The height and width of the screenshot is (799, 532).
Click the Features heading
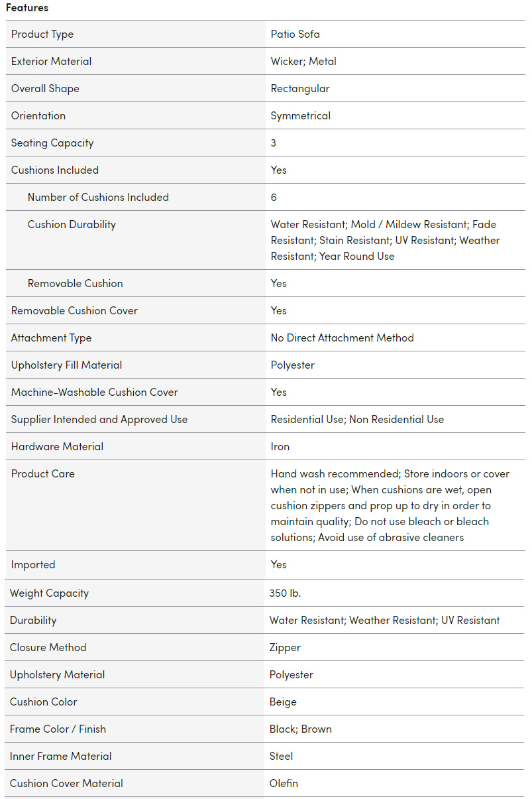pyautogui.click(x=27, y=8)
